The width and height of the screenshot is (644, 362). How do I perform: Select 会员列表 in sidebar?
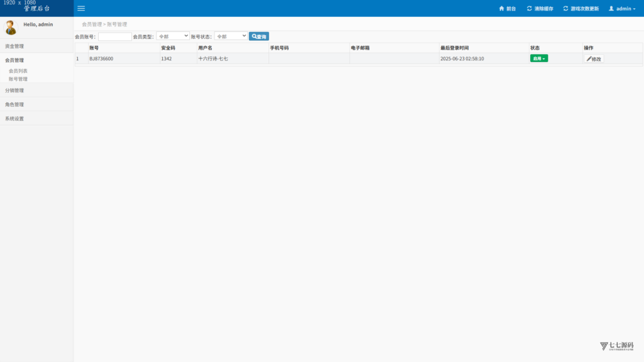(18, 71)
